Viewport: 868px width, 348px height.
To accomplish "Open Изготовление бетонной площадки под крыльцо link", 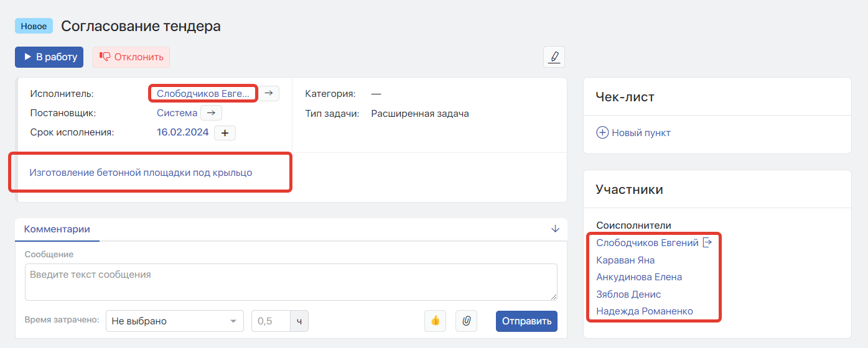I will [x=141, y=172].
